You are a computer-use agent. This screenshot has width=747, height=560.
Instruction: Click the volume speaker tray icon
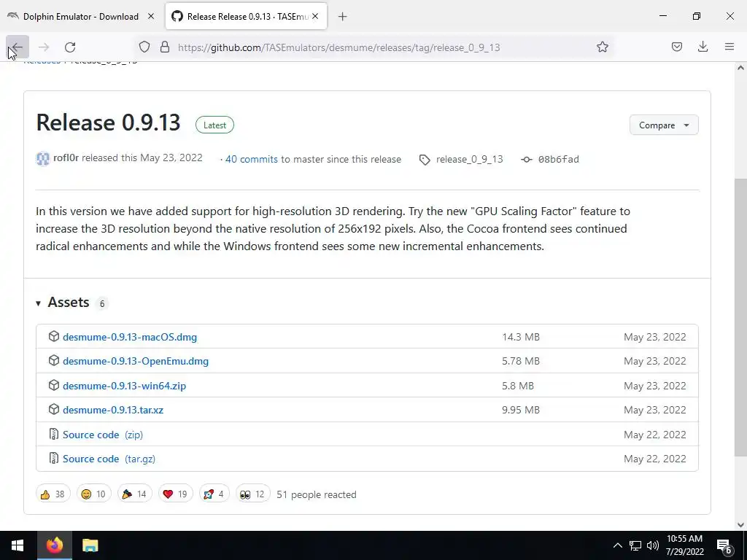(x=653, y=545)
